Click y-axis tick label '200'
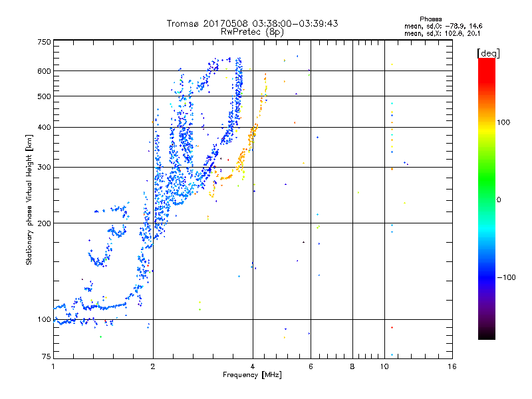Viewport: 532px width, 399px height. tap(44, 223)
